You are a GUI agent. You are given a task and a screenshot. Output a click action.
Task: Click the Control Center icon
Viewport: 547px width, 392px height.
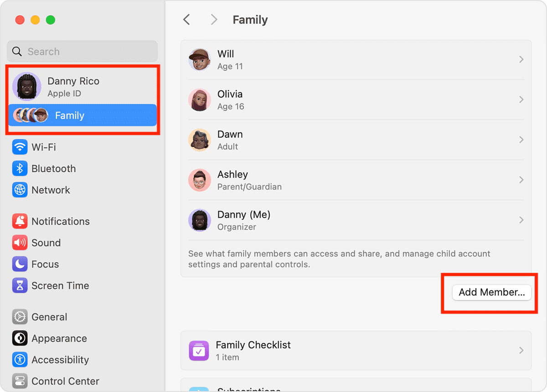[x=20, y=381]
